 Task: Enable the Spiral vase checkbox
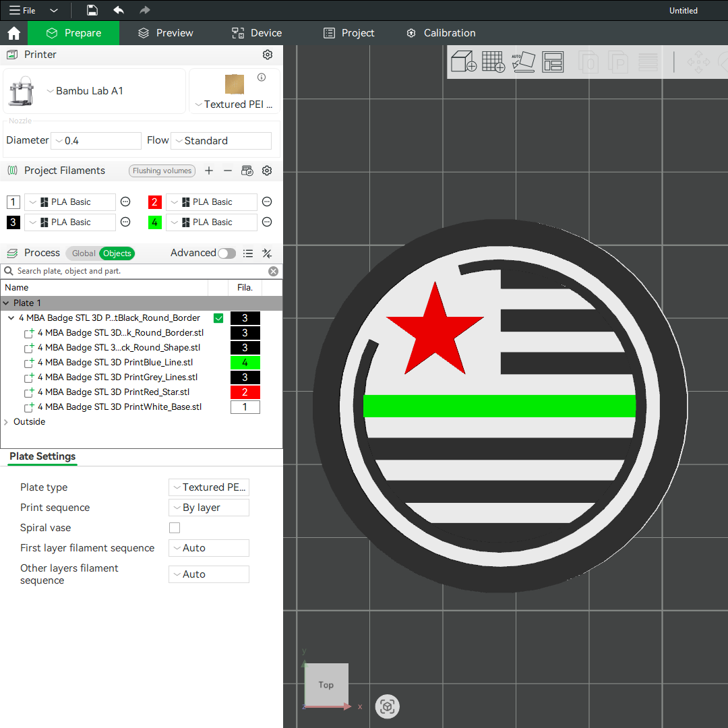point(175,528)
